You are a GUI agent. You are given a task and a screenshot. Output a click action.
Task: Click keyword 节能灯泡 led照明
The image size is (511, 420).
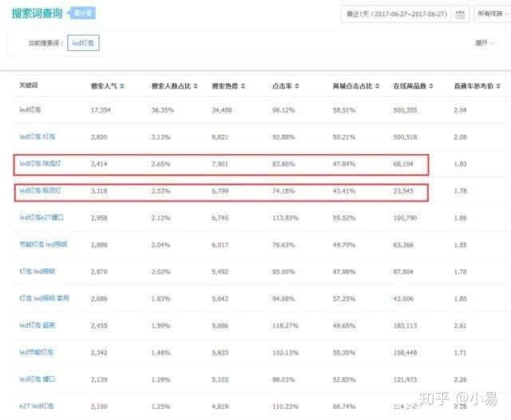tap(43, 244)
